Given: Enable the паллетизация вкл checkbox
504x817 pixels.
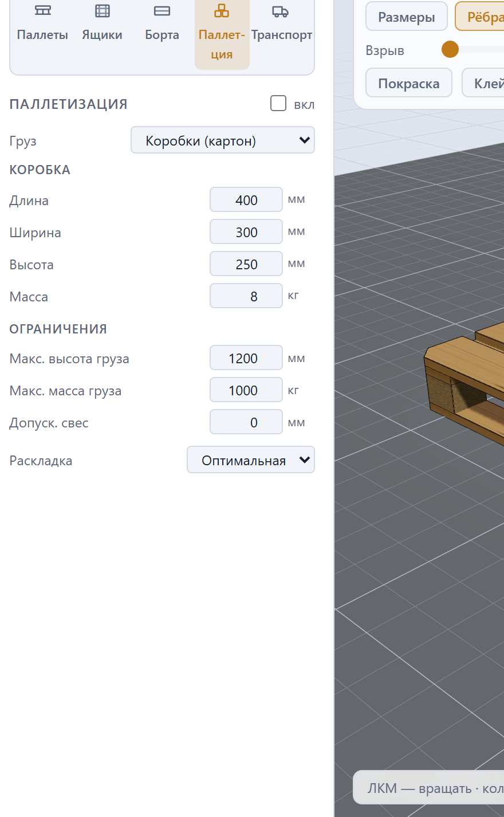Looking at the screenshot, I should [x=278, y=103].
